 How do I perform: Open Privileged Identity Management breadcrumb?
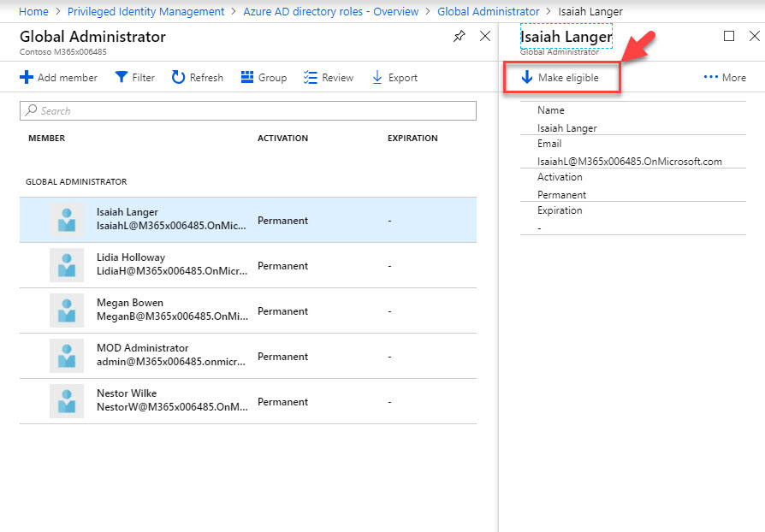pyautogui.click(x=145, y=12)
